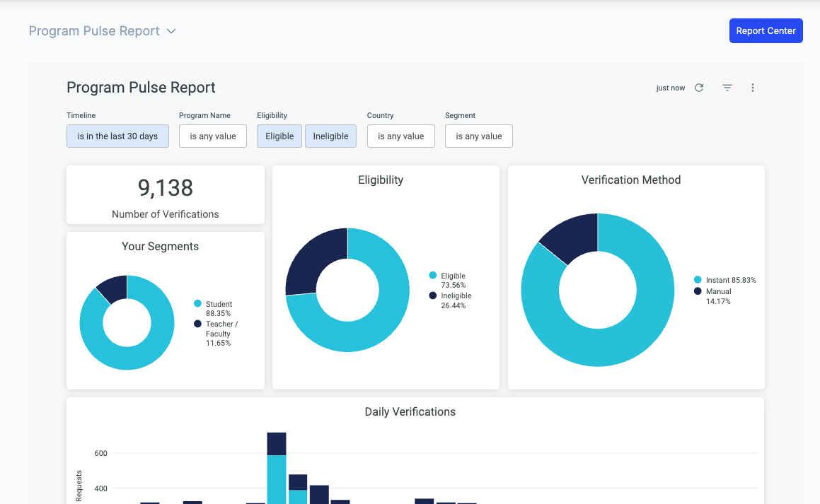Expand the Program Pulse Report title dropdown
820x504 pixels.
pyautogui.click(x=171, y=31)
